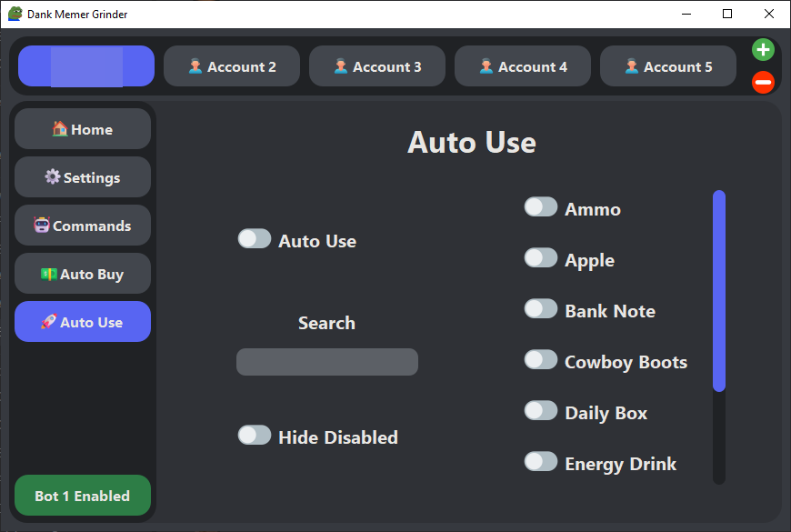The height and width of the screenshot is (532, 791).
Task: Click the item list scrollbar thumb
Action: pos(719,291)
